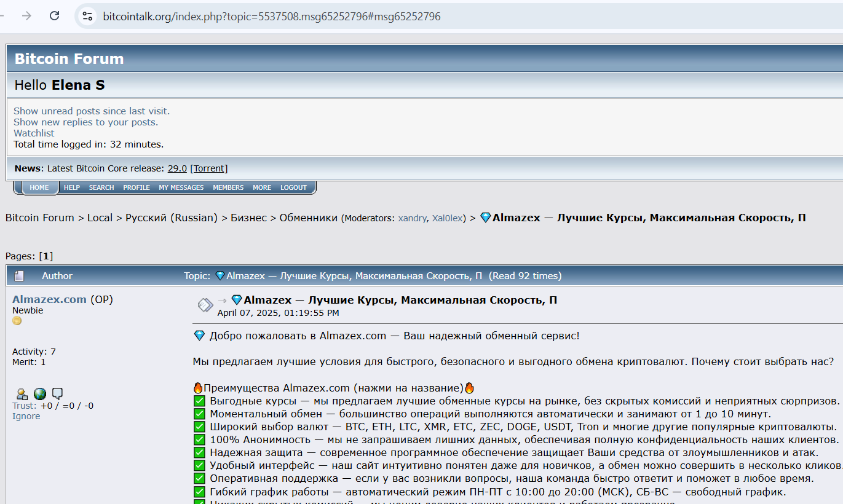Screen dimensions: 843x504
Task: Click the browser forward arrow
Action: point(26,16)
